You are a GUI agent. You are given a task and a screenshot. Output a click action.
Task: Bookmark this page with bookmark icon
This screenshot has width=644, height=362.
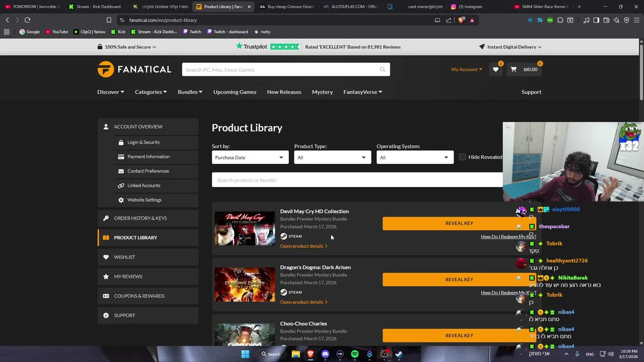point(109,20)
